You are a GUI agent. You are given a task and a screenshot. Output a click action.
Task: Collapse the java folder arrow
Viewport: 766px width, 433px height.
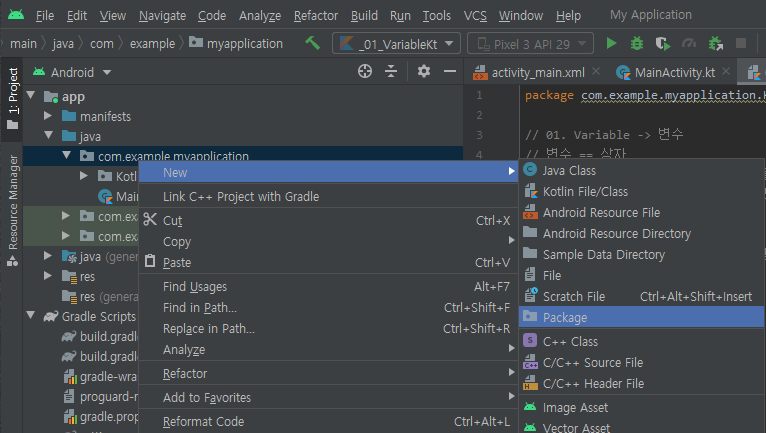48,135
